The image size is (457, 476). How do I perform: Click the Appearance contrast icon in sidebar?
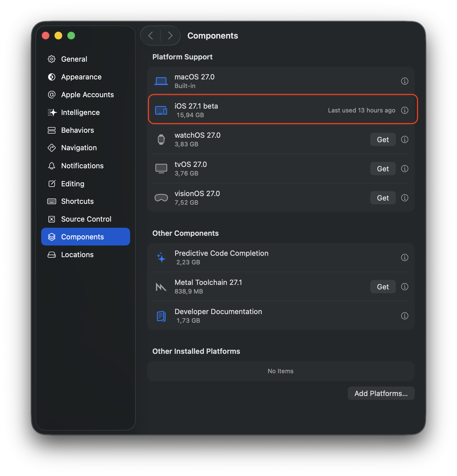pos(52,77)
